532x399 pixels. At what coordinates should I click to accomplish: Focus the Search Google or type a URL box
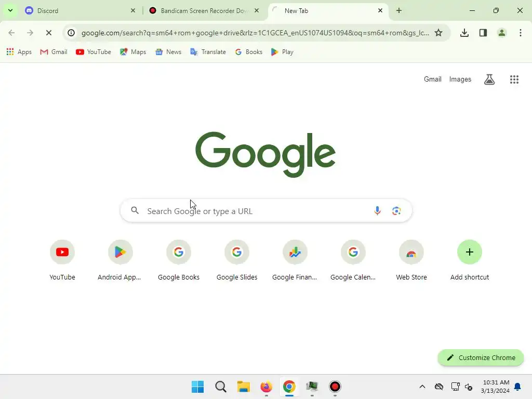click(266, 211)
